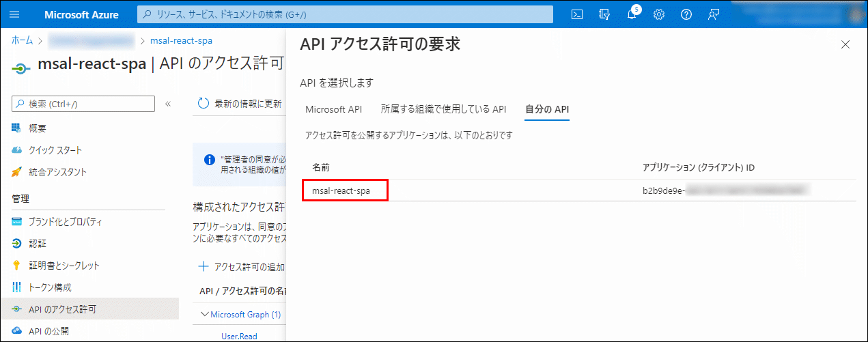Click the 名前 column header

(321, 167)
